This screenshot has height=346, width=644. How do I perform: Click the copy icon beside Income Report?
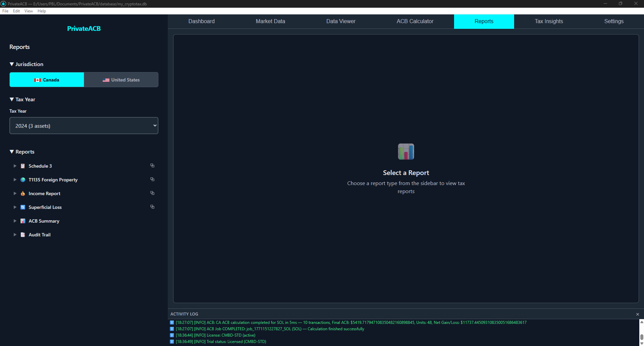pyautogui.click(x=152, y=193)
